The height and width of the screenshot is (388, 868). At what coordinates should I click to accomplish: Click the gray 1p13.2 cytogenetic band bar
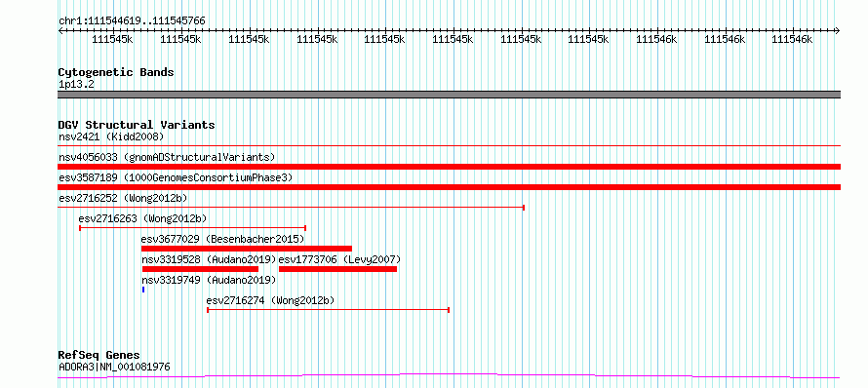[449, 95]
